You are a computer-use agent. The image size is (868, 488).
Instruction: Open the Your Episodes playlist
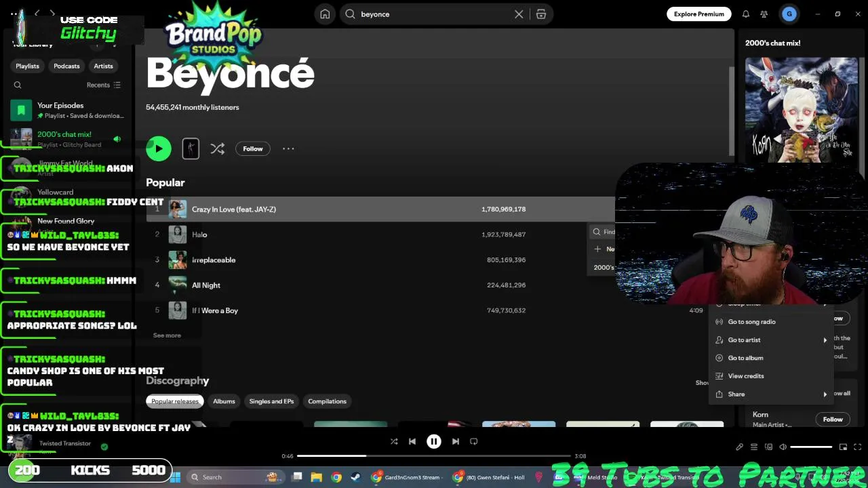click(68, 110)
